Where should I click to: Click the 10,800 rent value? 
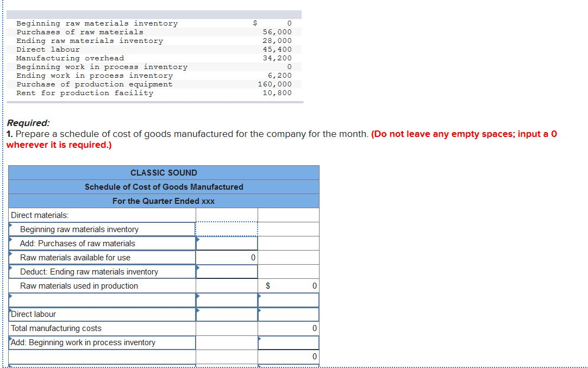[277, 92]
